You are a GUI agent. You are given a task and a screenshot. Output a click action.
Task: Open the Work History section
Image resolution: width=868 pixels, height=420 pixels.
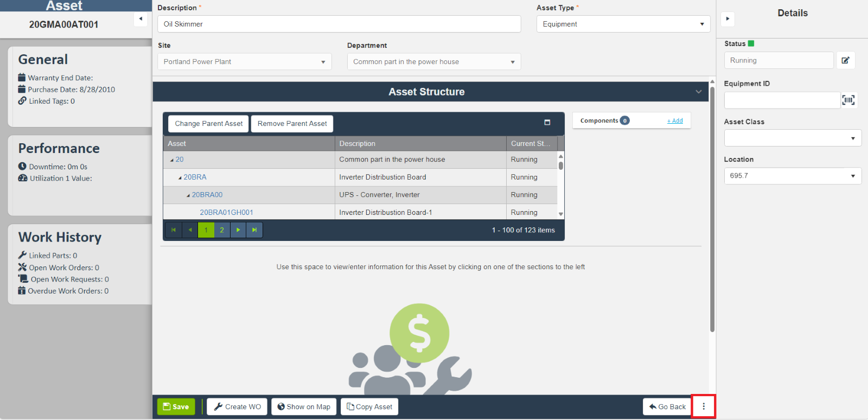click(60, 238)
